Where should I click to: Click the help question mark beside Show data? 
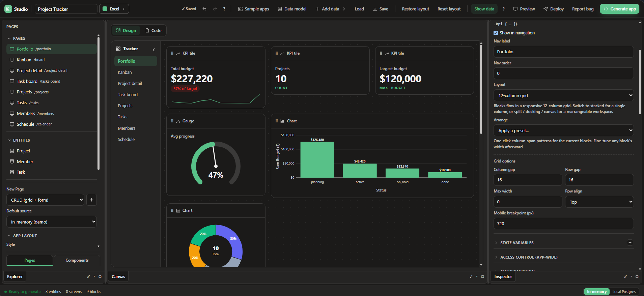click(x=504, y=9)
